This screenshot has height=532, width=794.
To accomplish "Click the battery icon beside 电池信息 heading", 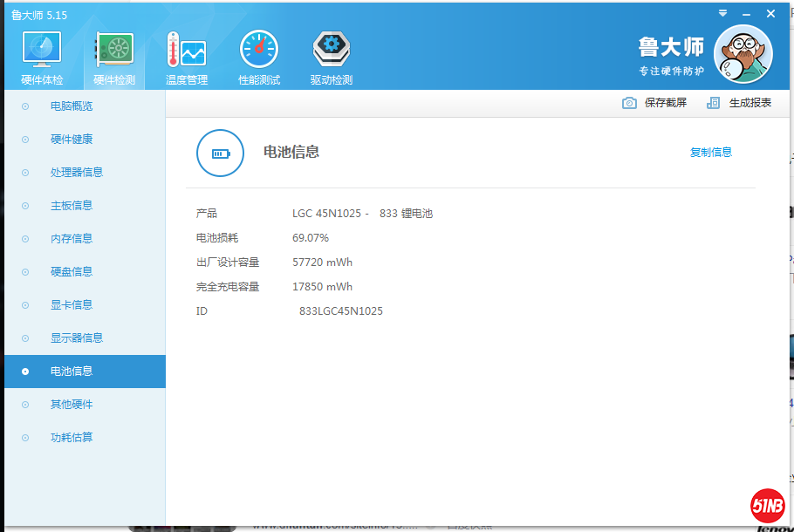I will click(220, 153).
